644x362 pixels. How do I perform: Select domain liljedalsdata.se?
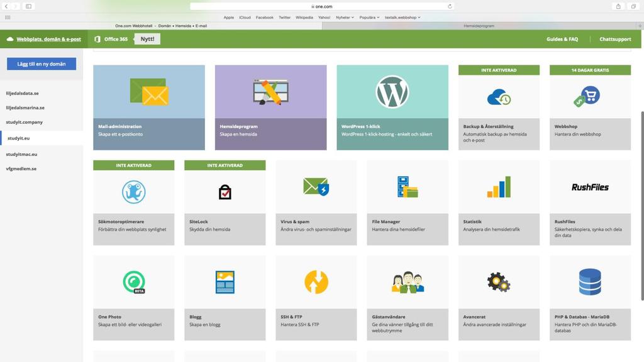(22, 93)
